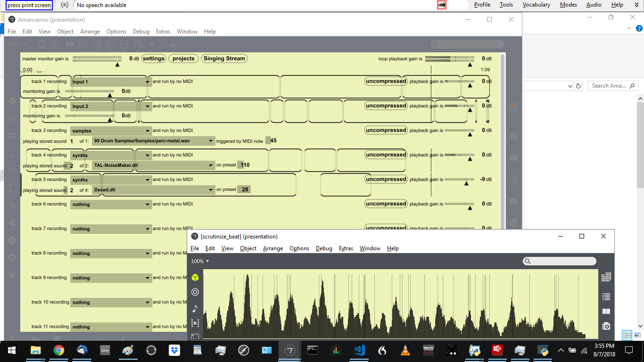Click the green cube icon in scrutinize_beat's left sidebar
This screenshot has height=362, width=644.
click(x=196, y=278)
